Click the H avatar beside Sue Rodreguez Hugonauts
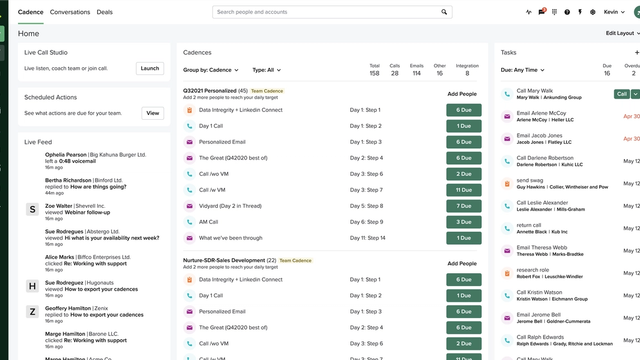The height and width of the screenshot is (360, 640). tap(32, 286)
